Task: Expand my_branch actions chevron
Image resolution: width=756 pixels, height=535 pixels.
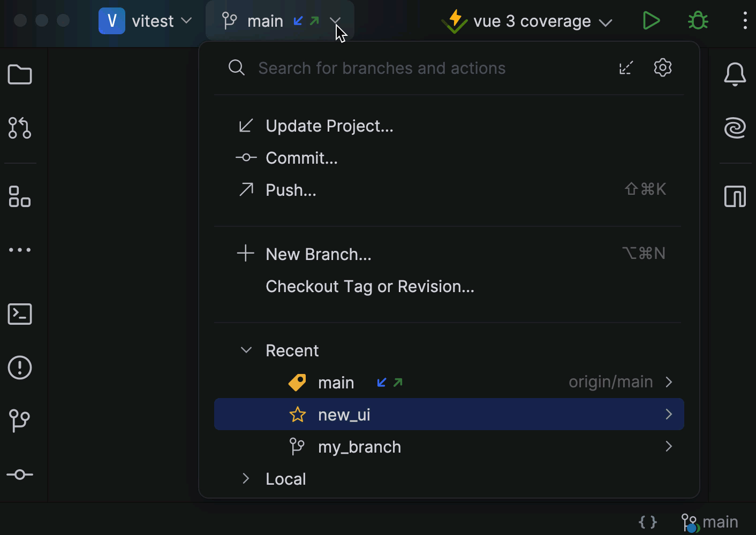Action: pyautogui.click(x=669, y=446)
